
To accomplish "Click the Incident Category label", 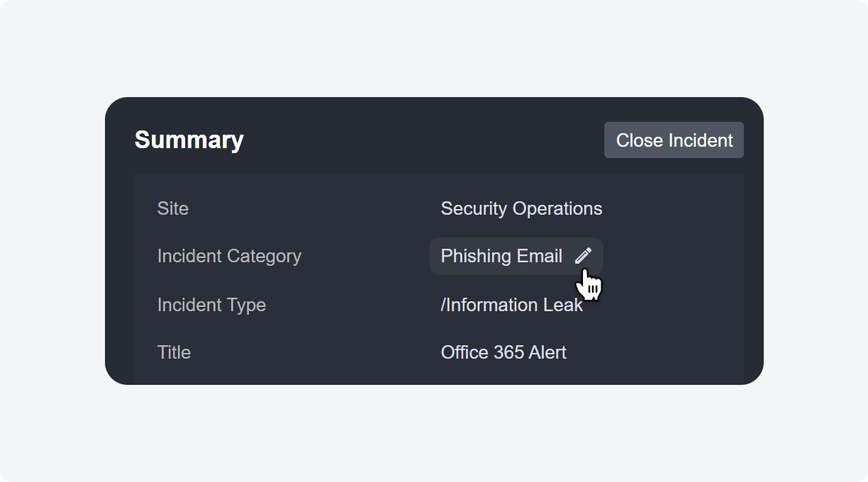I will 229,256.
